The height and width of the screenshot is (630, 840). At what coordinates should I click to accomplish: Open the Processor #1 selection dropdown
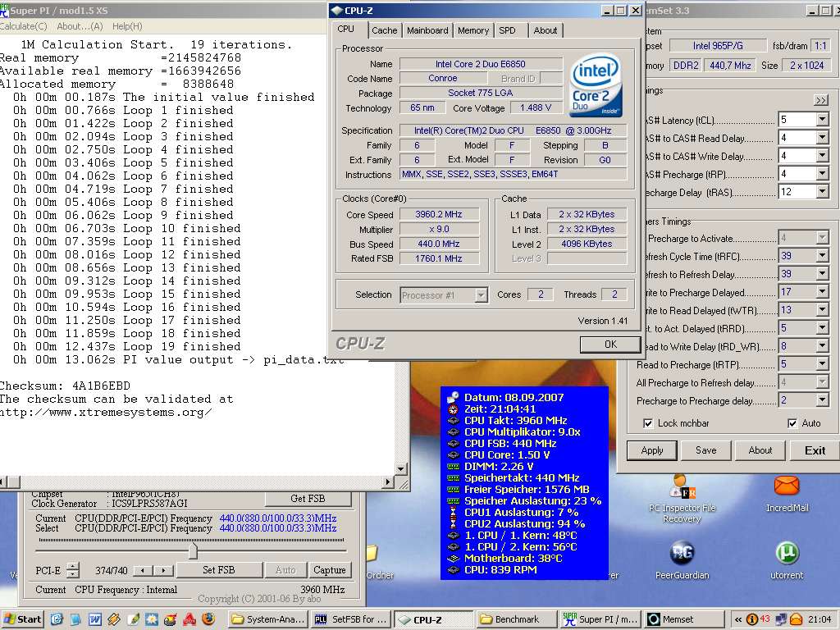[481, 295]
